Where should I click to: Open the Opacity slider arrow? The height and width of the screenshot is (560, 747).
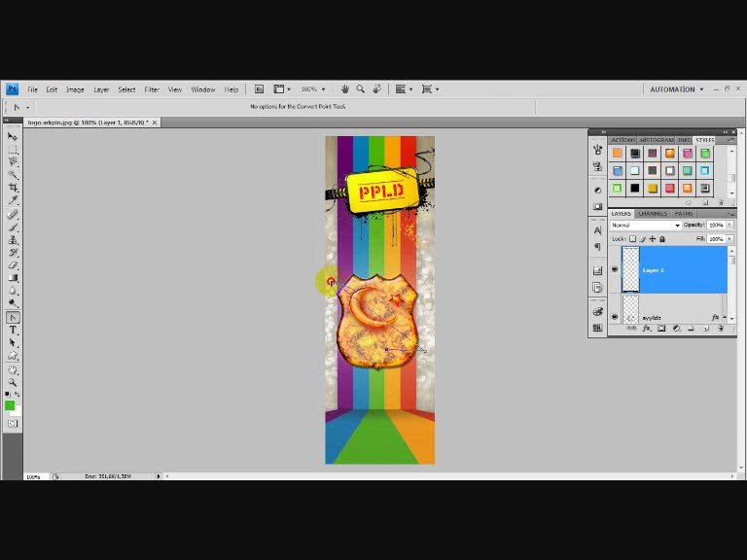pos(729,225)
